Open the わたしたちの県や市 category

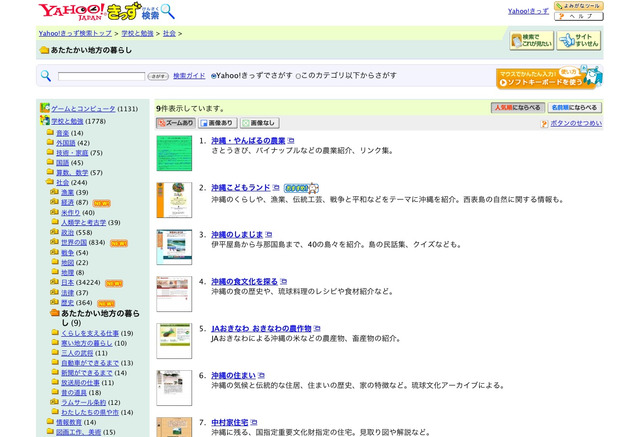pyautogui.click(x=90, y=412)
